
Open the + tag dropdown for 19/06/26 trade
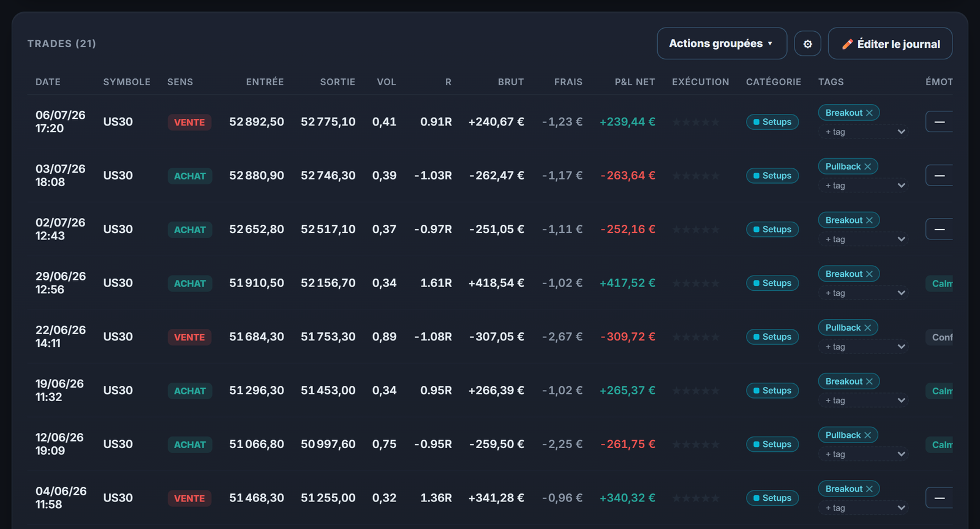863,400
